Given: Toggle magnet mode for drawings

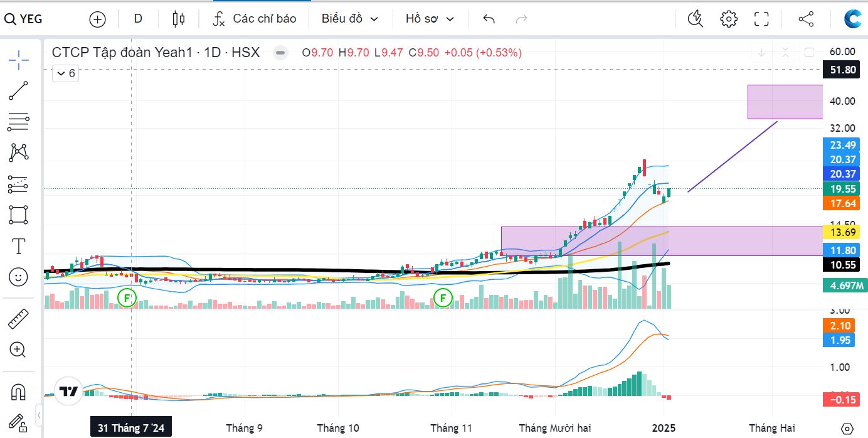Looking at the screenshot, I should tap(18, 392).
